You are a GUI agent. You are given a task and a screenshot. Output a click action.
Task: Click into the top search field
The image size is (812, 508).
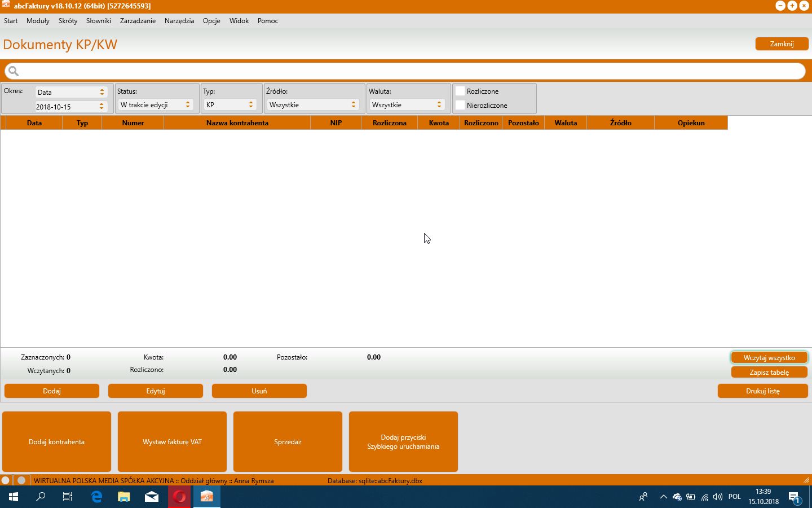405,71
